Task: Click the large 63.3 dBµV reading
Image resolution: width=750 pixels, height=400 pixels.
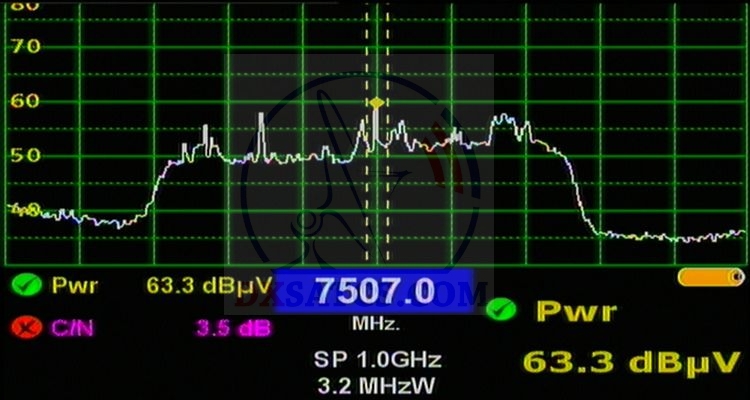Action: click(x=631, y=363)
